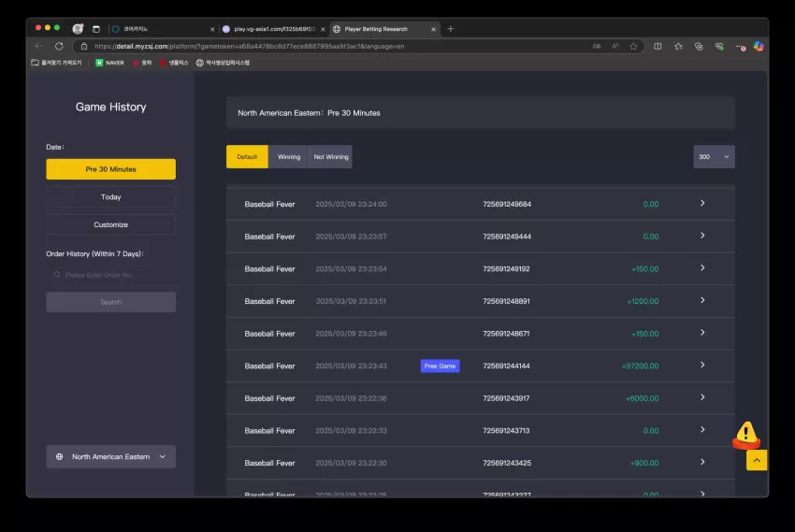This screenshot has width=795, height=532.
Task: Open the 300 rows-per-page dropdown
Action: (714, 157)
